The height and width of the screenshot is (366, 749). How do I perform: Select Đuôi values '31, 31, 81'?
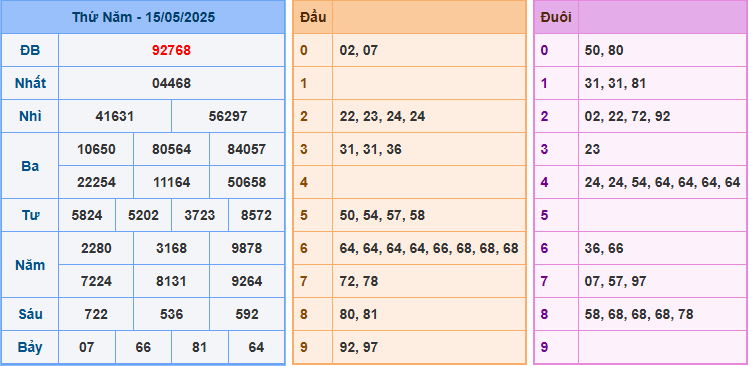click(x=615, y=83)
